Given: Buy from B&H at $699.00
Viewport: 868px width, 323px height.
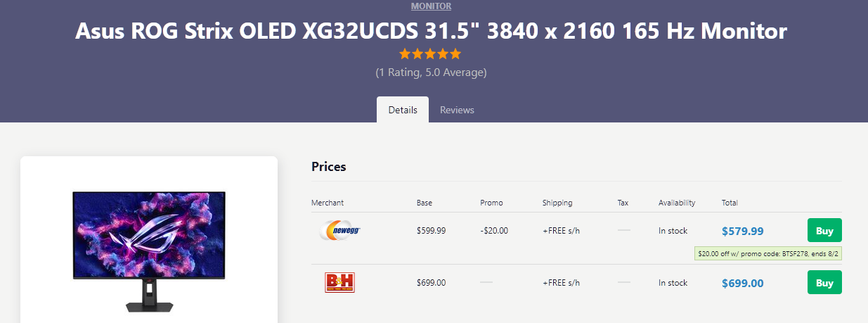Looking at the screenshot, I should tap(824, 283).
